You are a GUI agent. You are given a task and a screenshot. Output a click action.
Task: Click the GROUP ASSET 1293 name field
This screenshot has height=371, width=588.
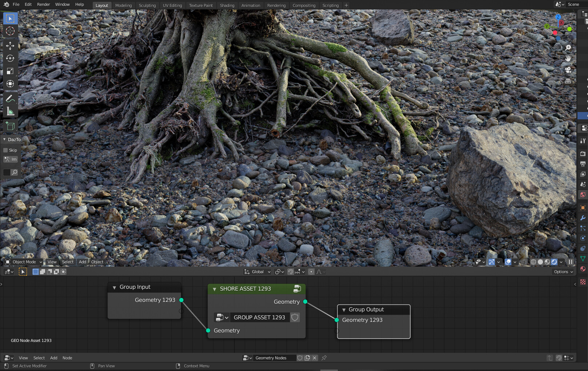(259, 317)
